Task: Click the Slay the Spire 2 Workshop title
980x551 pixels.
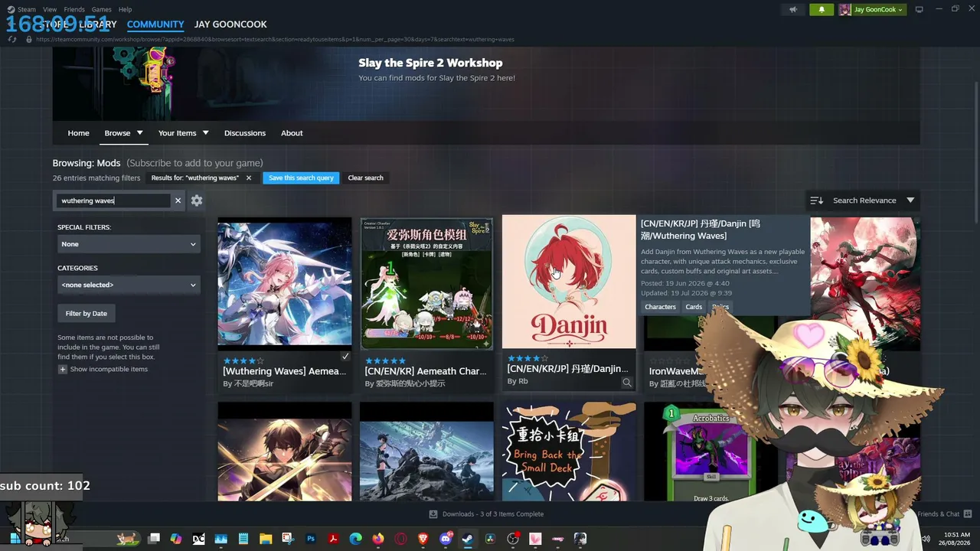Action: coord(430,63)
